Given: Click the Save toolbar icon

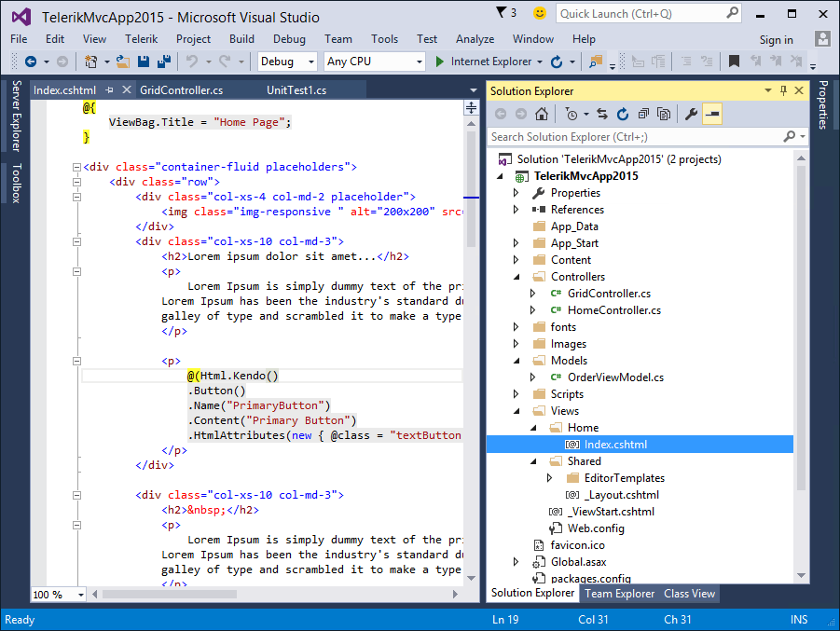Looking at the screenshot, I should (143, 62).
